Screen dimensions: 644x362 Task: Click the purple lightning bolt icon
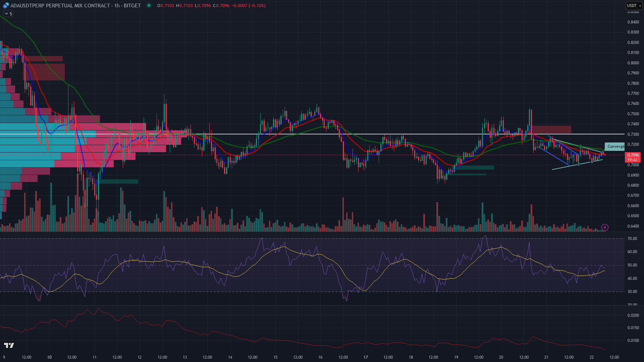[605, 228]
